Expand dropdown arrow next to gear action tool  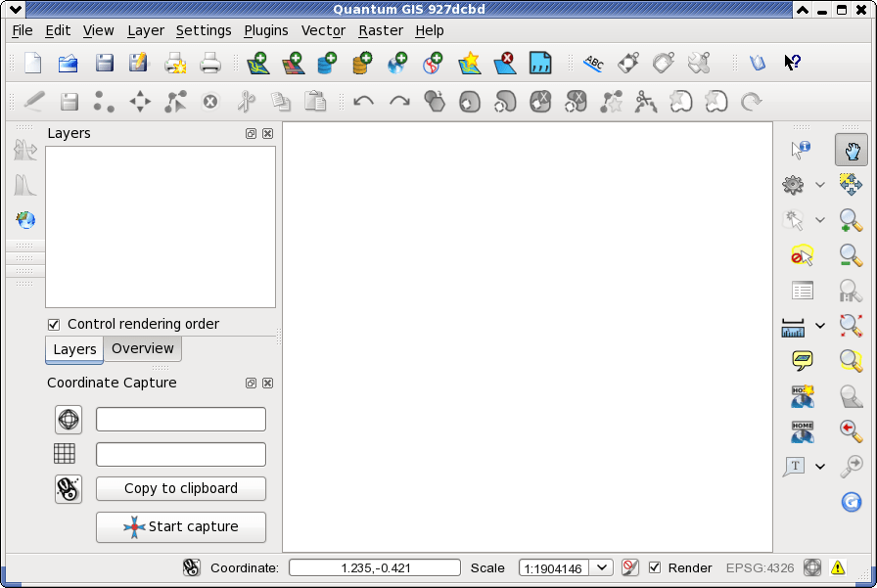tap(820, 185)
